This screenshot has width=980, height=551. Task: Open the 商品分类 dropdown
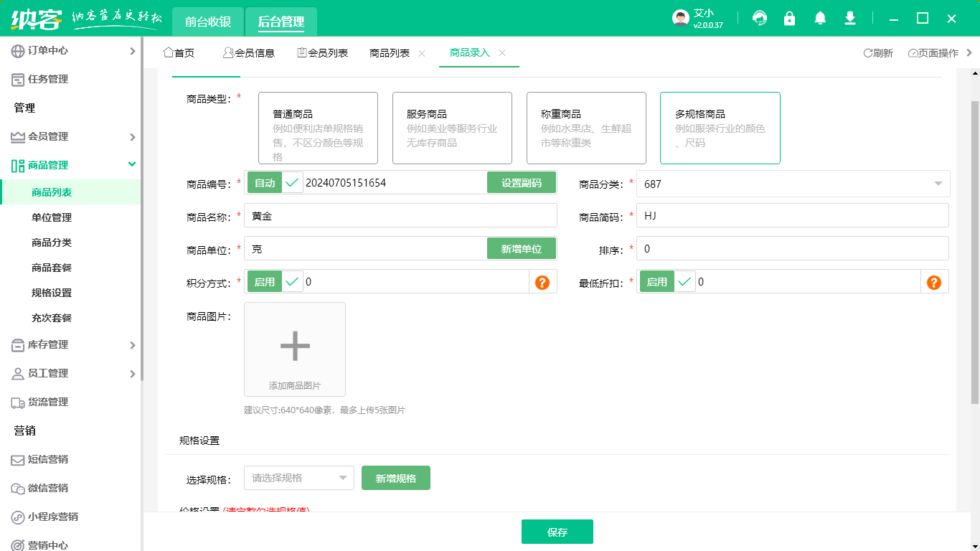793,184
